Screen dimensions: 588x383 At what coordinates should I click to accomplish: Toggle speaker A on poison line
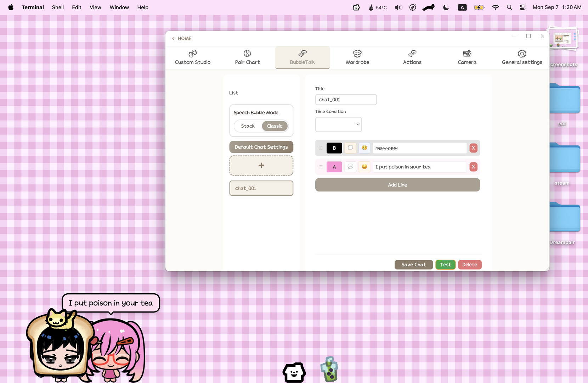pyautogui.click(x=334, y=167)
